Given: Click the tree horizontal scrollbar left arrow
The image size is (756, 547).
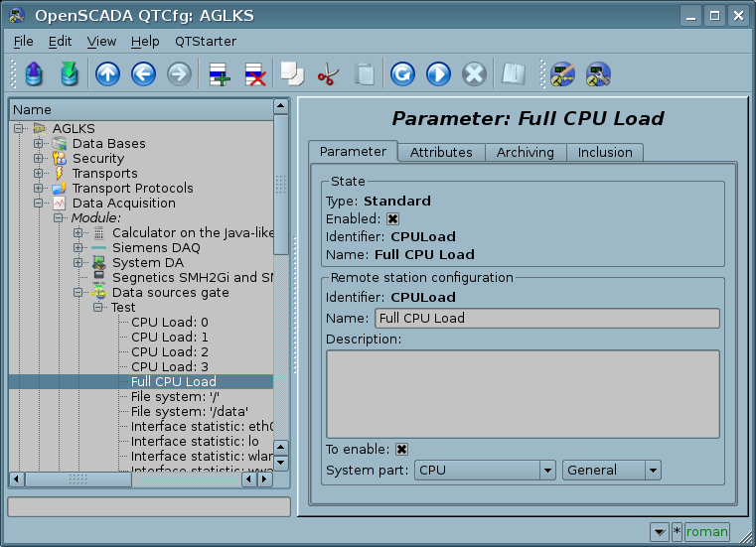Looking at the screenshot, I should [17, 479].
